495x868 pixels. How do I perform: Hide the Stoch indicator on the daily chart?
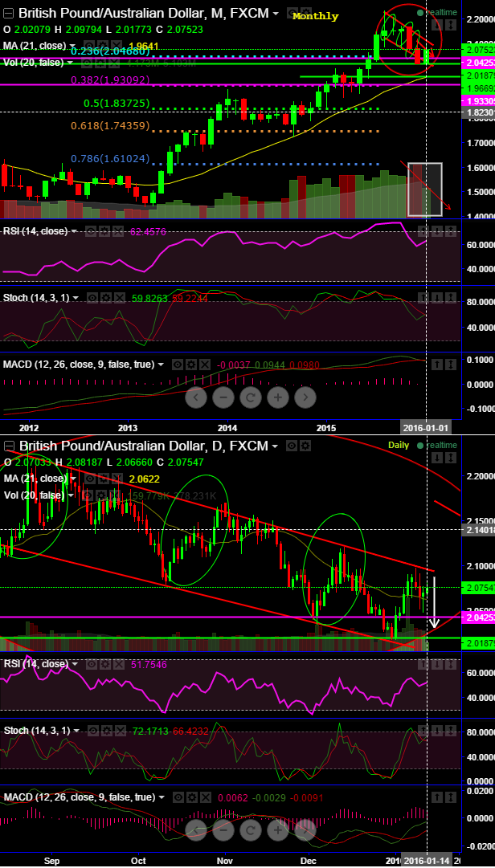click(x=92, y=731)
